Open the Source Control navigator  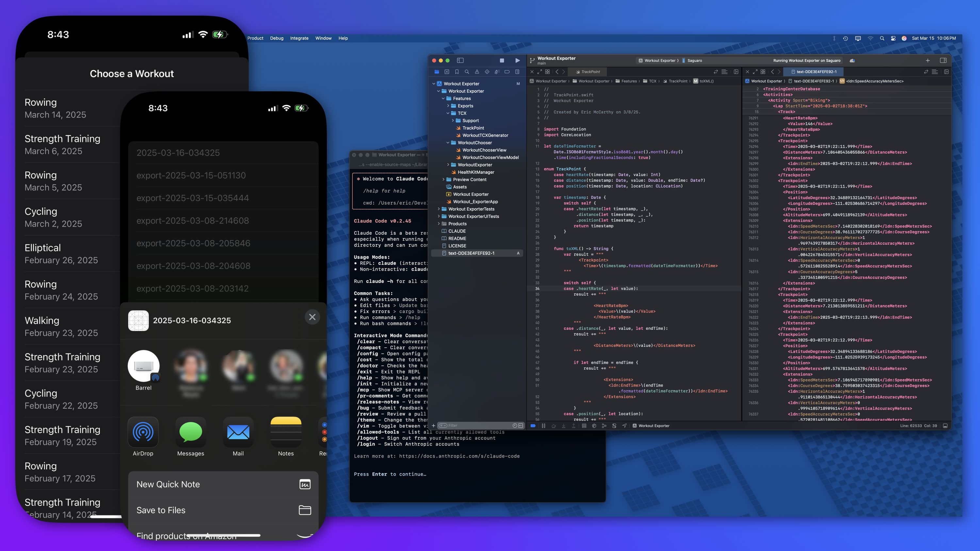[x=447, y=72]
